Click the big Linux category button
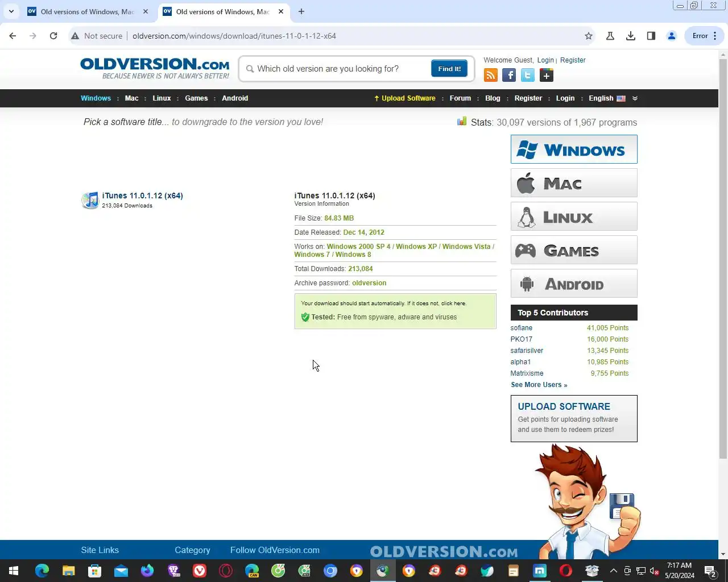This screenshot has width=728, height=582. tap(574, 217)
